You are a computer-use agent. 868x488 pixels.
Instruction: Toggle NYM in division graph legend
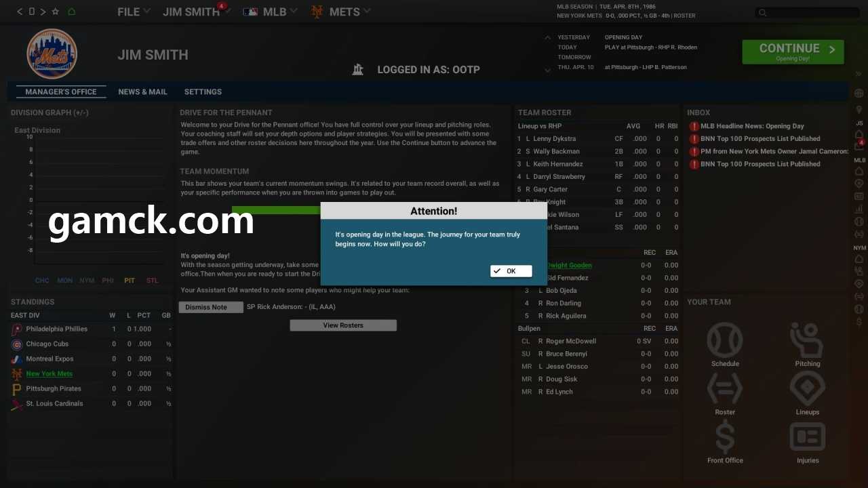click(x=87, y=281)
